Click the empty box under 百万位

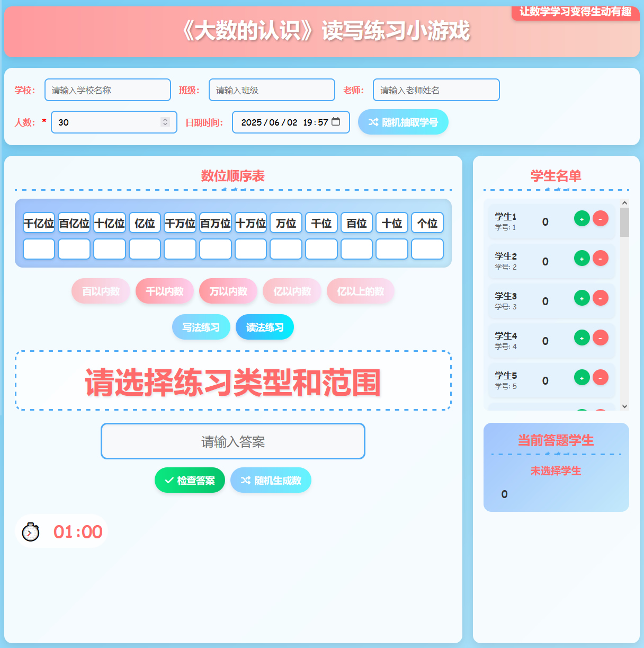tap(216, 249)
